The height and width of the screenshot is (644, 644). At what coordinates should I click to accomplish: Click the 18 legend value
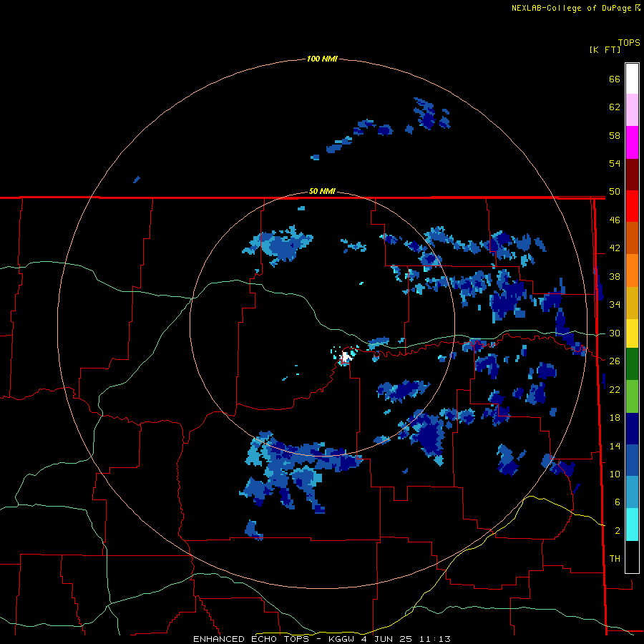(615, 418)
